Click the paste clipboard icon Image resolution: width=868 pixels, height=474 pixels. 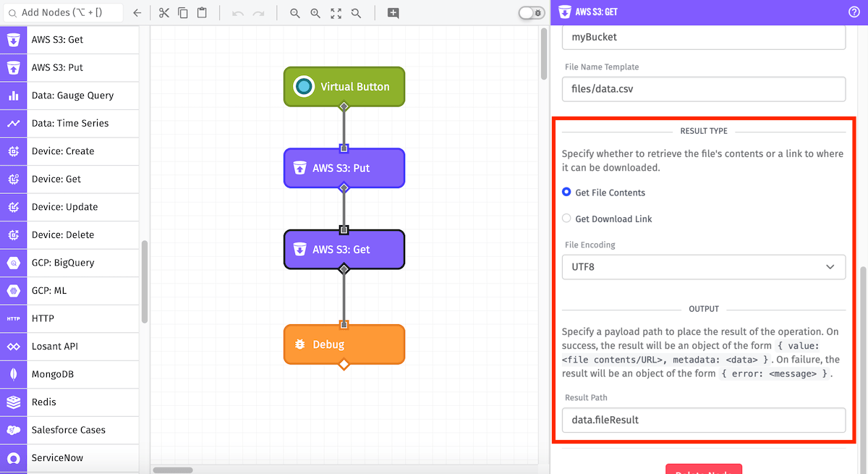[x=202, y=13]
